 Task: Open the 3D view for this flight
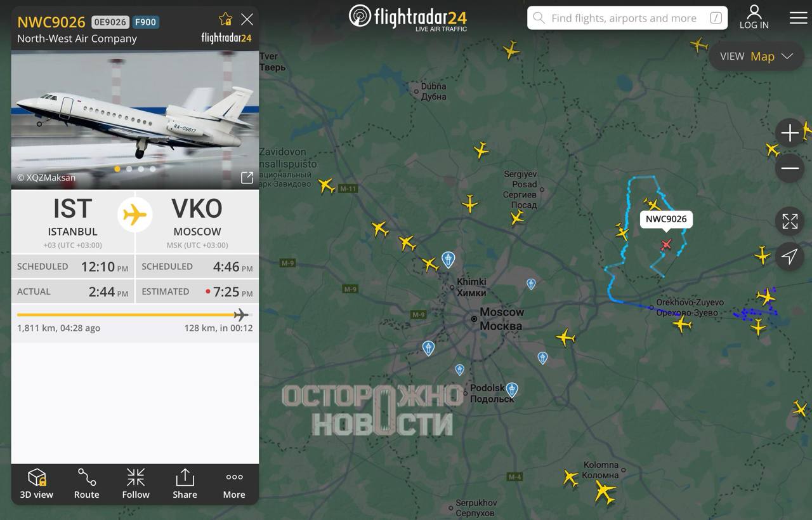click(x=37, y=484)
